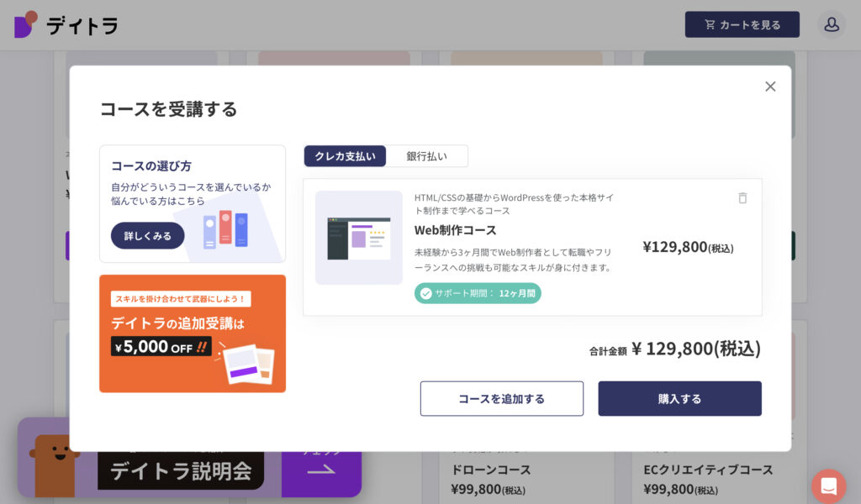Click the 合計金額 total amount text
The height and width of the screenshot is (504, 861).
click(675, 349)
